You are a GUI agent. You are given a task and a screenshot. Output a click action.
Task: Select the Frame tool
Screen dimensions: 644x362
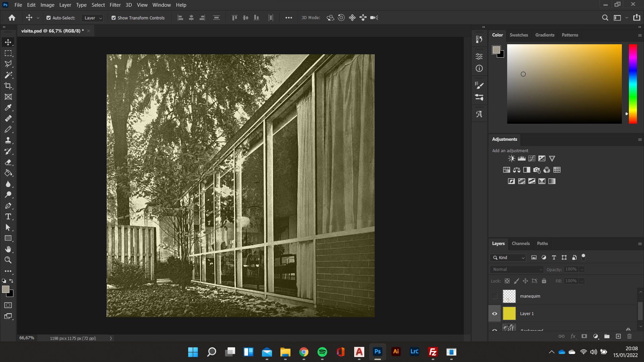click(x=8, y=97)
